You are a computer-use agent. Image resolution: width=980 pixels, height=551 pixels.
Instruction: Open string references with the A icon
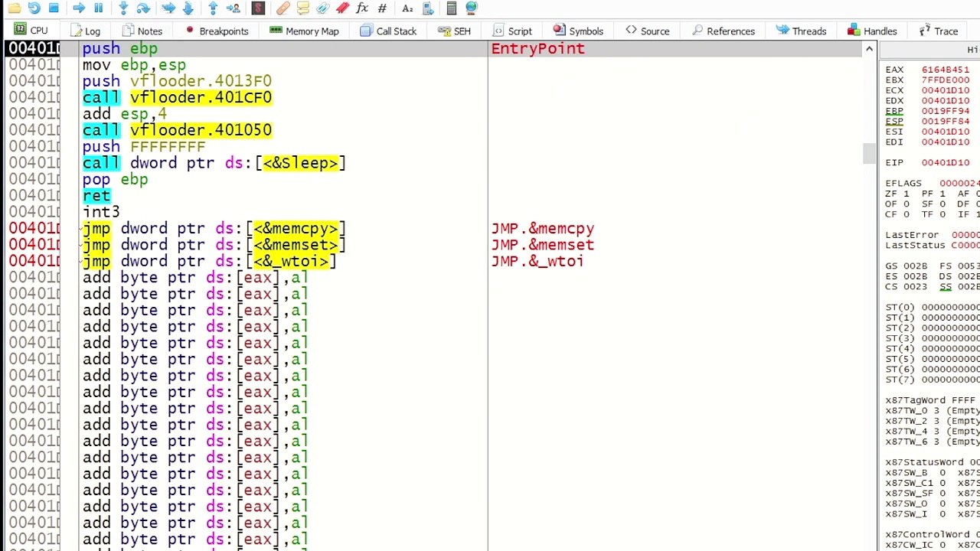point(407,8)
